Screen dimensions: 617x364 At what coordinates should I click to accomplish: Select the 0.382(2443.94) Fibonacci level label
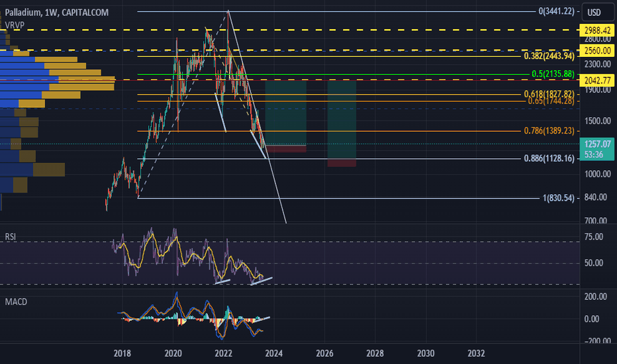point(549,56)
